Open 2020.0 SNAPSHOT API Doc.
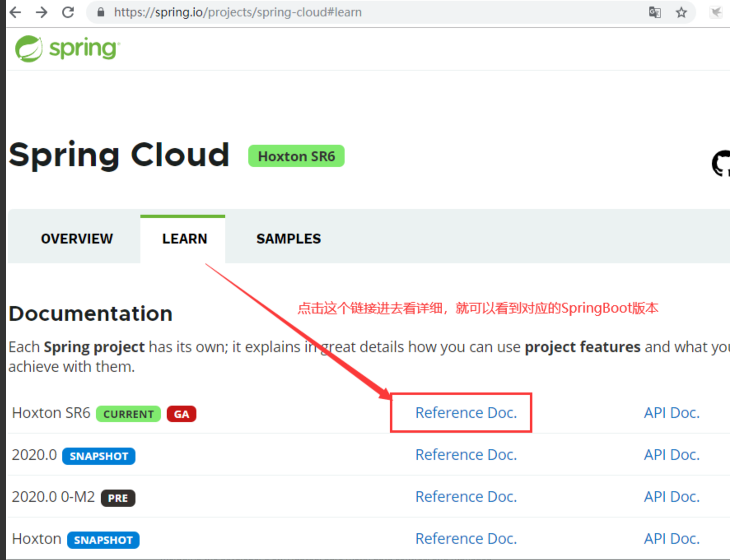Image resolution: width=730 pixels, height=560 pixels. point(672,455)
